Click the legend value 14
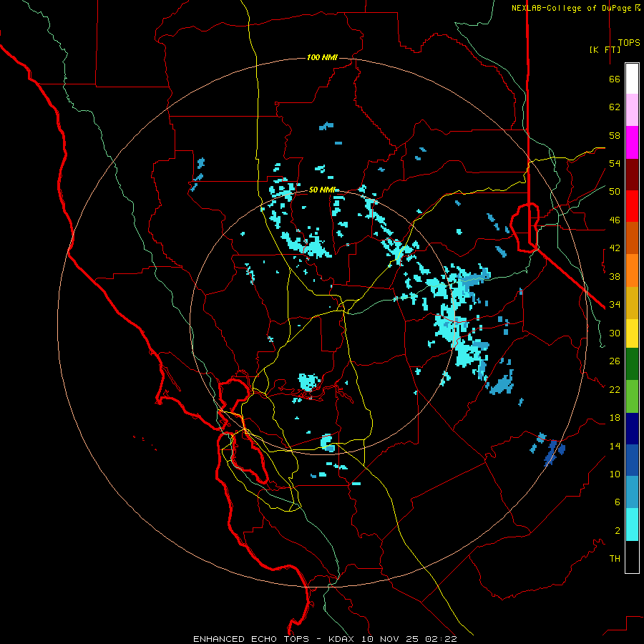The height and width of the screenshot is (644, 644). click(x=615, y=446)
